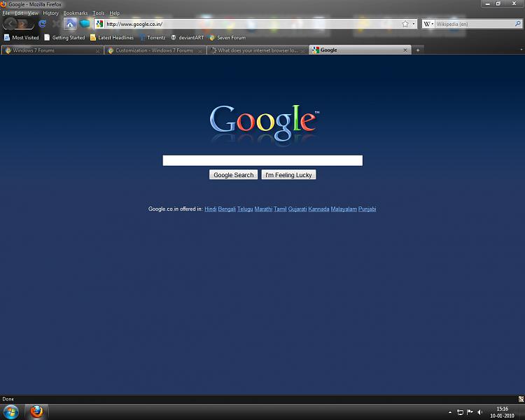The height and width of the screenshot is (420, 525).
Task: Open the Torrentz bookmark
Action: pos(153,38)
